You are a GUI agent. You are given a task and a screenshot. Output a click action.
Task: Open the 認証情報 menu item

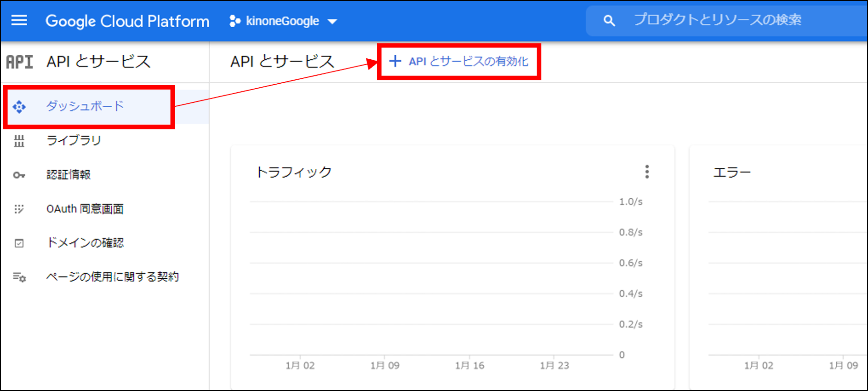[x=105, y=175]
